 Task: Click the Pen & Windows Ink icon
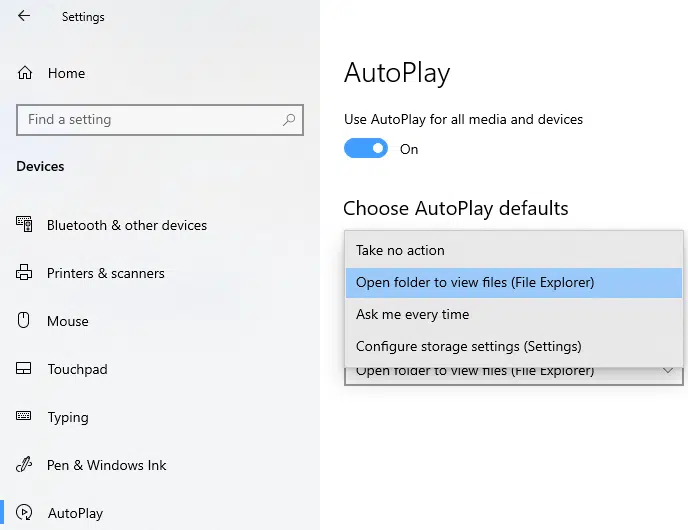tap(25, 465)
